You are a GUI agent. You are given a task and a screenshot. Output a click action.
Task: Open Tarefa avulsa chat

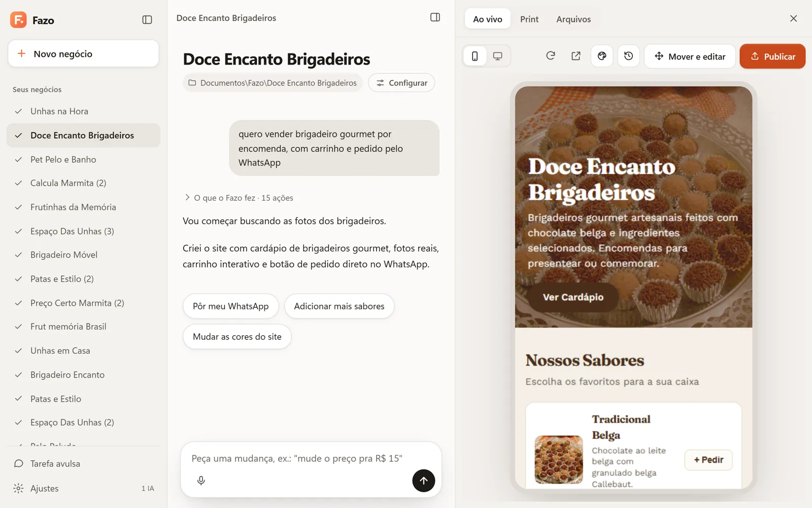[83, 464]
